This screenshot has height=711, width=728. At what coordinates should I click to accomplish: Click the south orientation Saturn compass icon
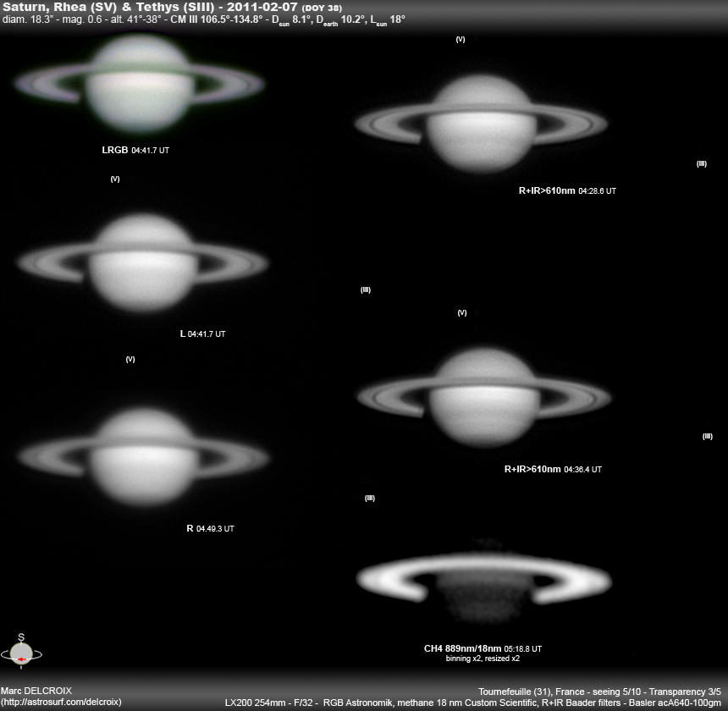click(21, 651)
